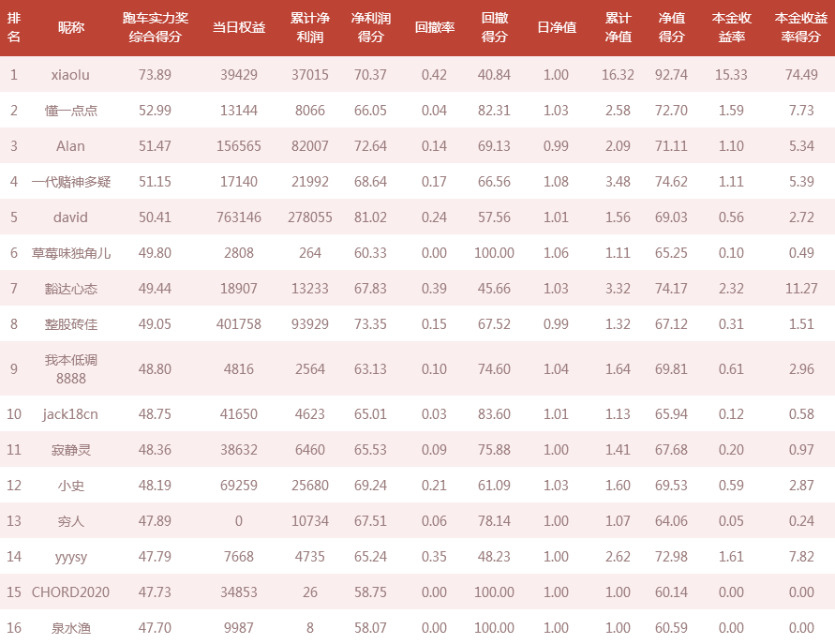
Task: Click the 跑车实力奖综合得分 header
Action: [155, 27]
